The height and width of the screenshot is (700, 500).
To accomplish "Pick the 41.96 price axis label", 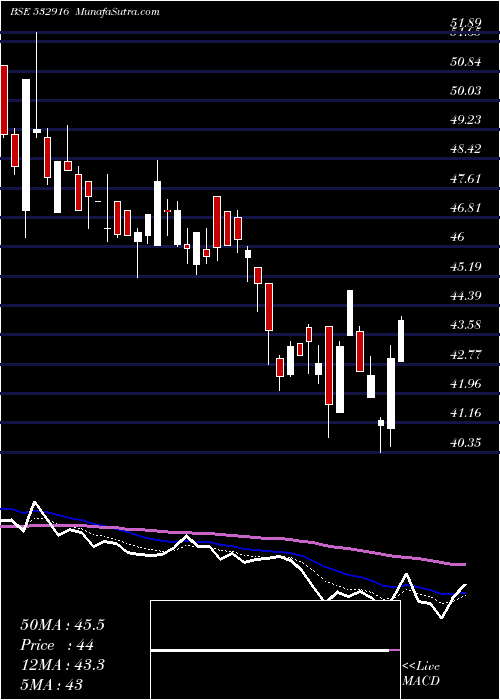I will pyautogui.click(x=466, y=384).
